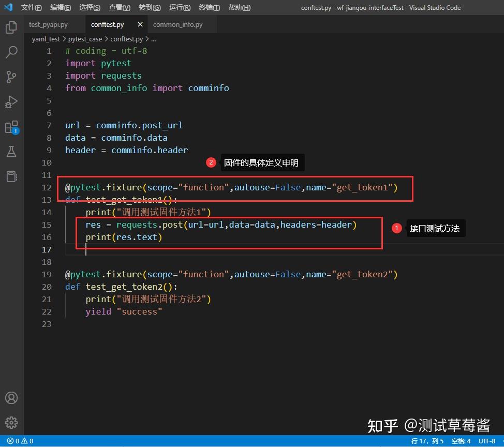Close the conftest.py tab
The height and width of the screenshot is (447, 504).
(140, 24)
